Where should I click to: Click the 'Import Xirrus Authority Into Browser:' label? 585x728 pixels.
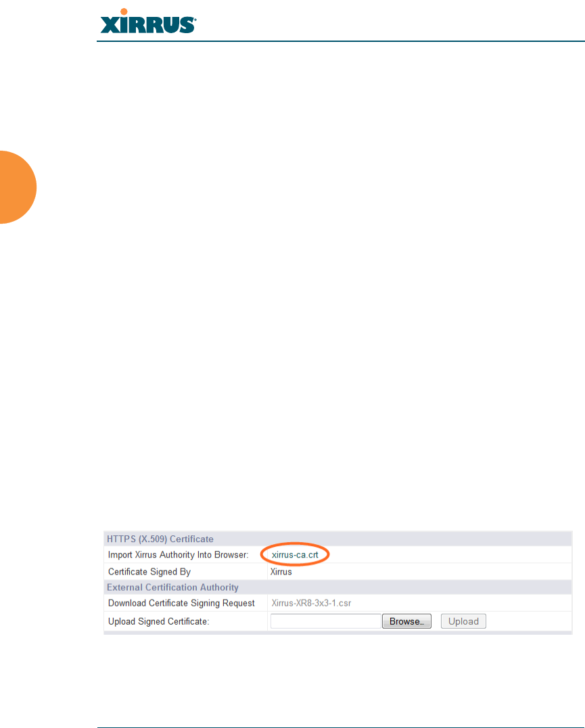pos(179,555)
